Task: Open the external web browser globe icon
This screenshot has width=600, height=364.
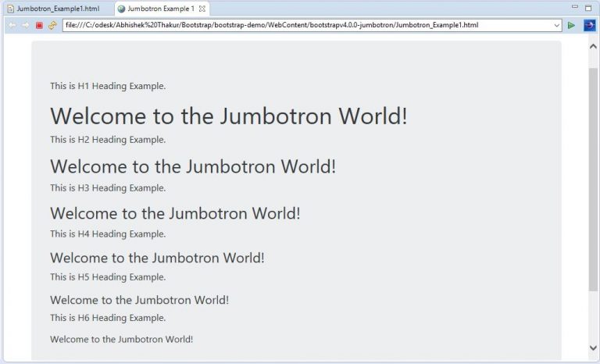Action: point(589,25)
